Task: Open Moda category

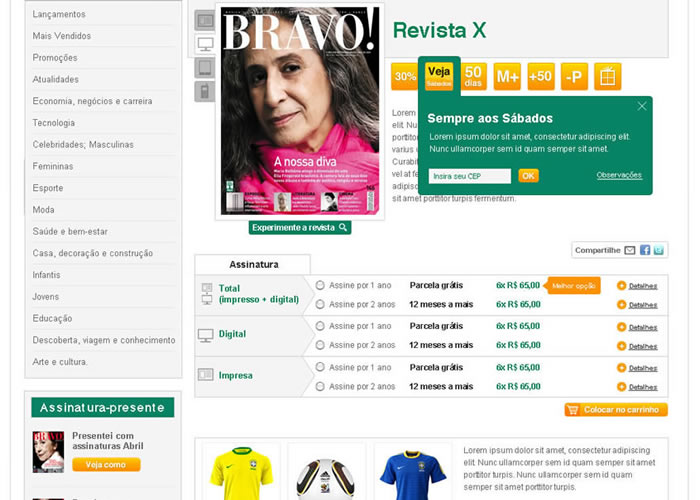Action: coord(43,210)
